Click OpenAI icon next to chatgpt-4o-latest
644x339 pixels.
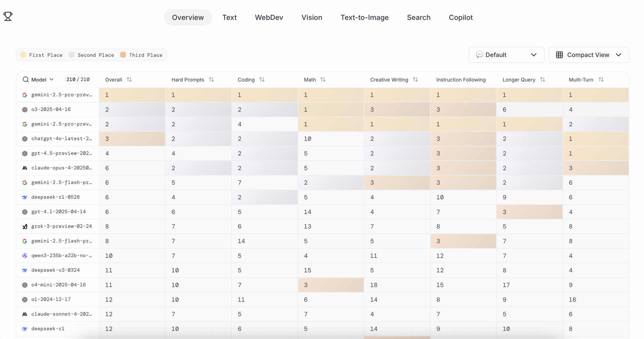click(x=25, y=139)
